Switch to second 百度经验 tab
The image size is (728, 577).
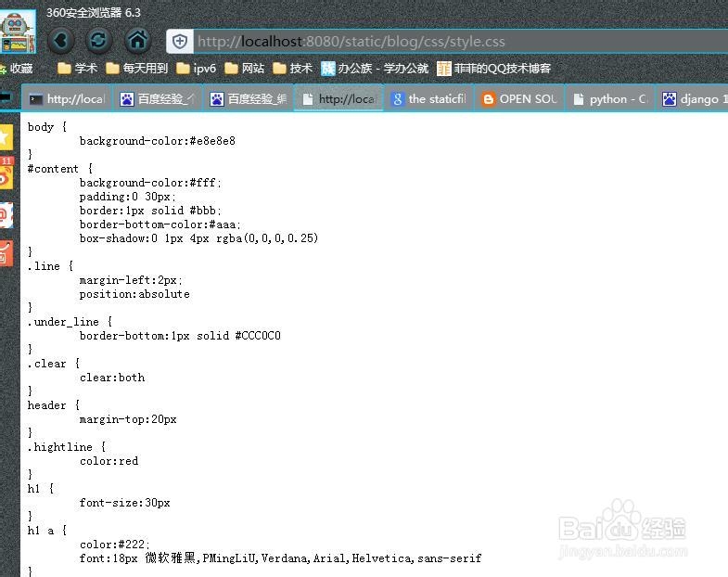[x=248, y=98]
